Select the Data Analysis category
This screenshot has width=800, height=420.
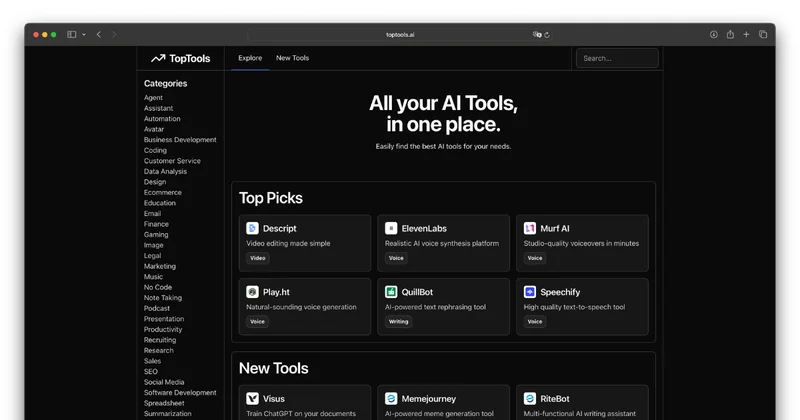pos(165,171)
